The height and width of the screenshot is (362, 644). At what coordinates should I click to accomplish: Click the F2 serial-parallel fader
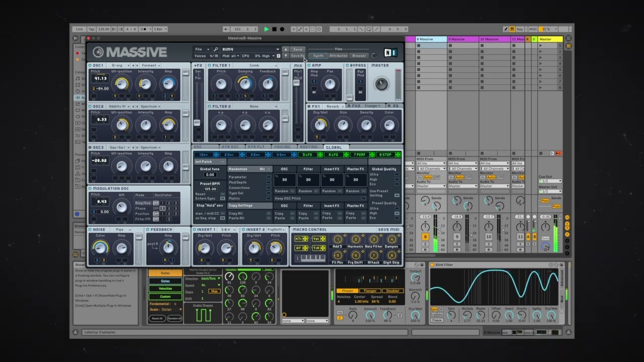tap(197, 123)
